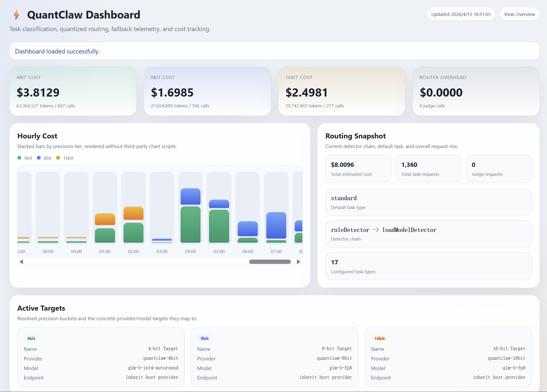Viewport: 547px width, 392px height.
Task: Click the chart scrollbar thumb
Action: pyautogui.click(x=270, y=261)
